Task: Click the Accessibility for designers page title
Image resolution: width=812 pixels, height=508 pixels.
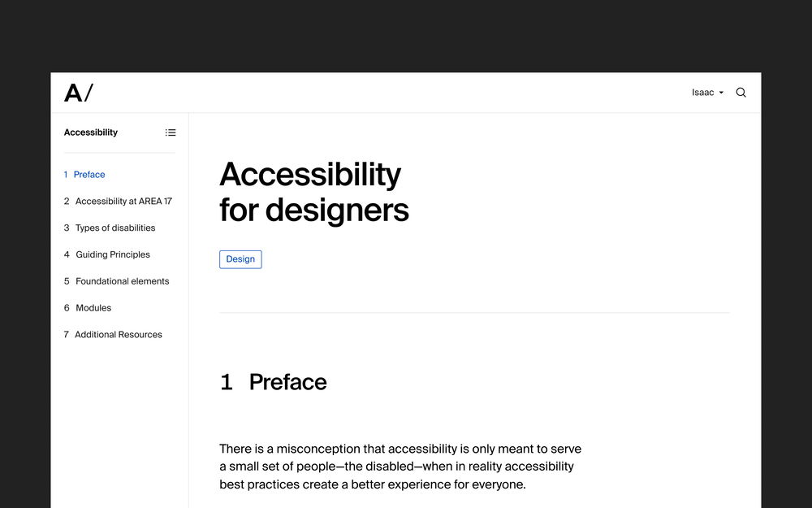Action: pos(313,192)
